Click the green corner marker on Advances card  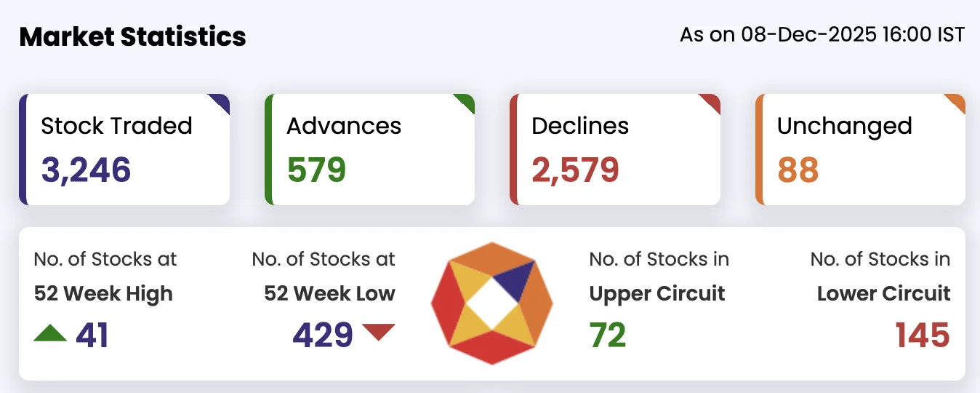click(466, 103)
